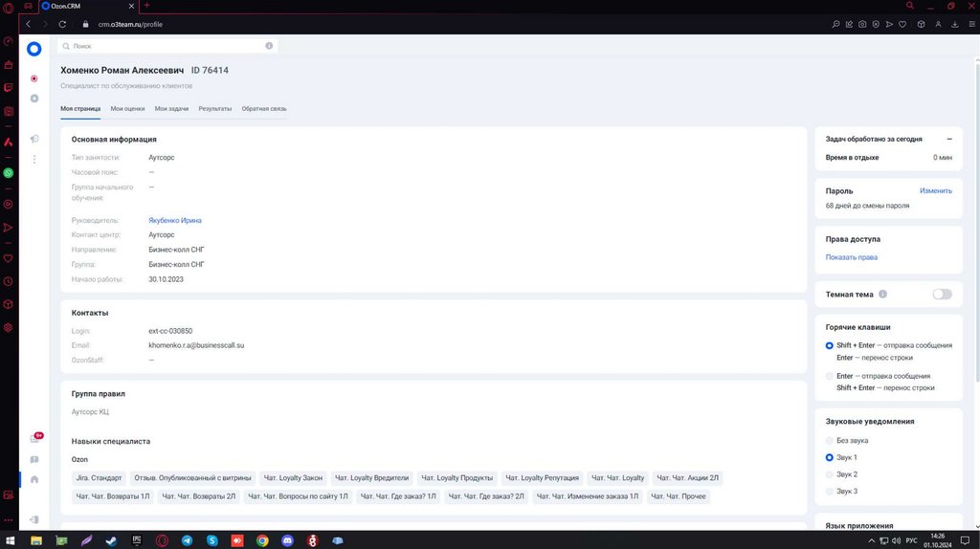Click the Чат. Чат. Где заказ? 1Л tag
Image resolution: width=980 pixels, height=549 pixels.
(x=398, y=495)
